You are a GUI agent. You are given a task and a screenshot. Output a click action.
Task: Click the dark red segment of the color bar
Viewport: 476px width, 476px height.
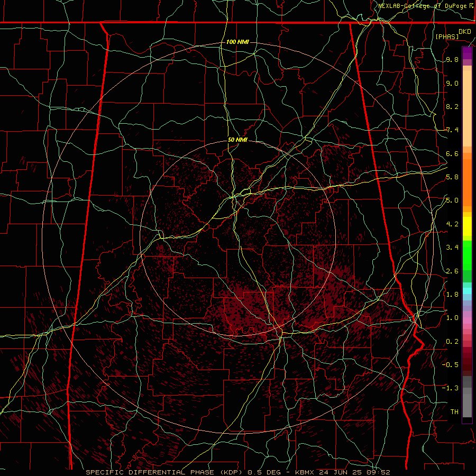pos(467,361)
